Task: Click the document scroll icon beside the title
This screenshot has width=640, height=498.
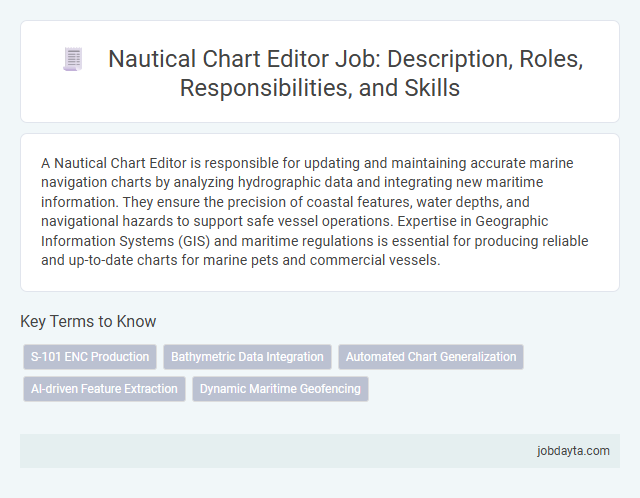Action: pos(73,59)
